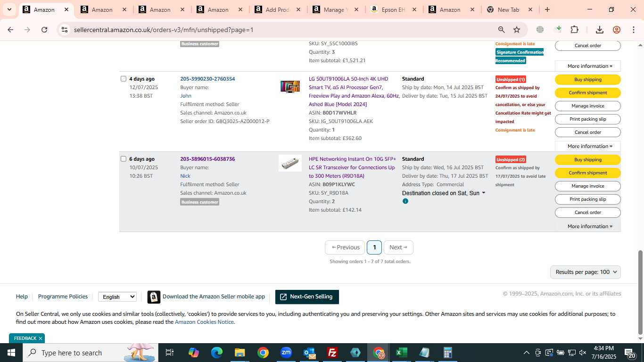Click the info icon under Destination closed

pyautogui.click(x=405, y=201)
